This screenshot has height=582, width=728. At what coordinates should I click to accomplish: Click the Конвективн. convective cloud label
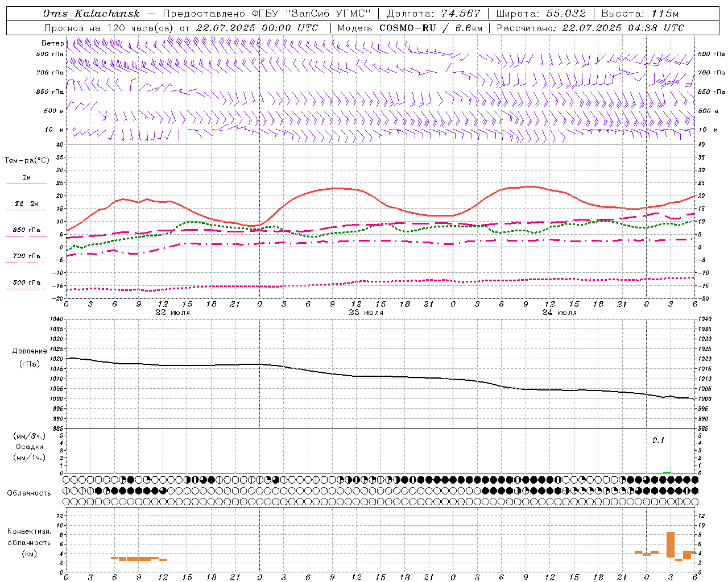30,531
